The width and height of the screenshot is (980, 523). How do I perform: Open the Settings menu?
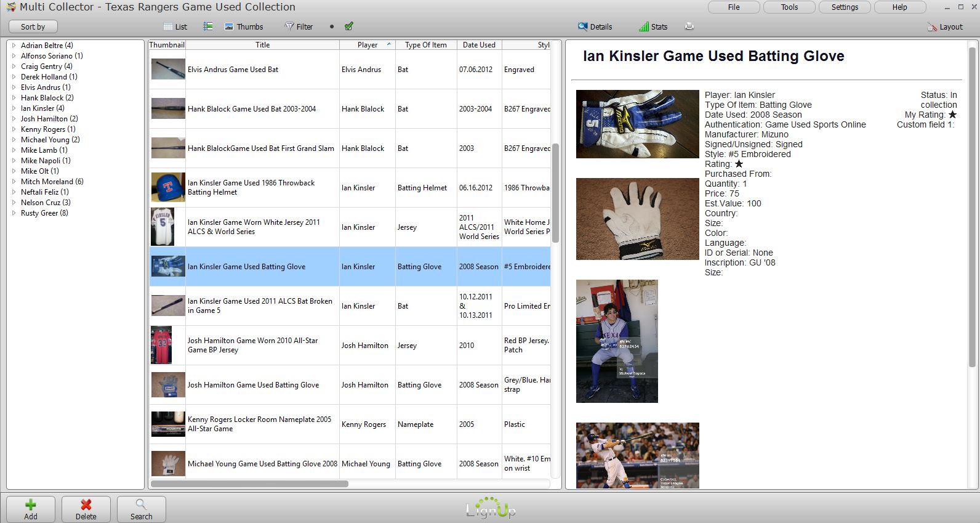(x=845, y=7)
